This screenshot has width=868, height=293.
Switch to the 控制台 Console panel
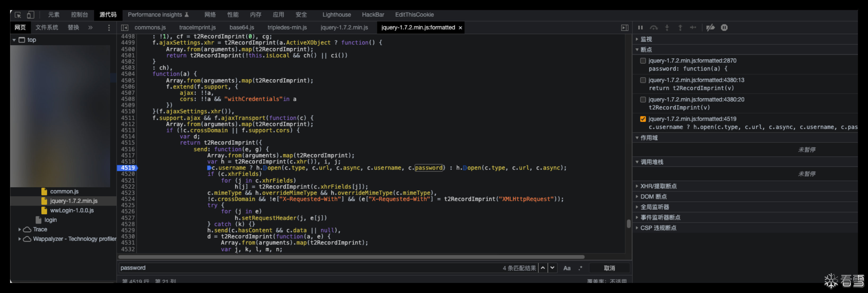pos(80,15)
